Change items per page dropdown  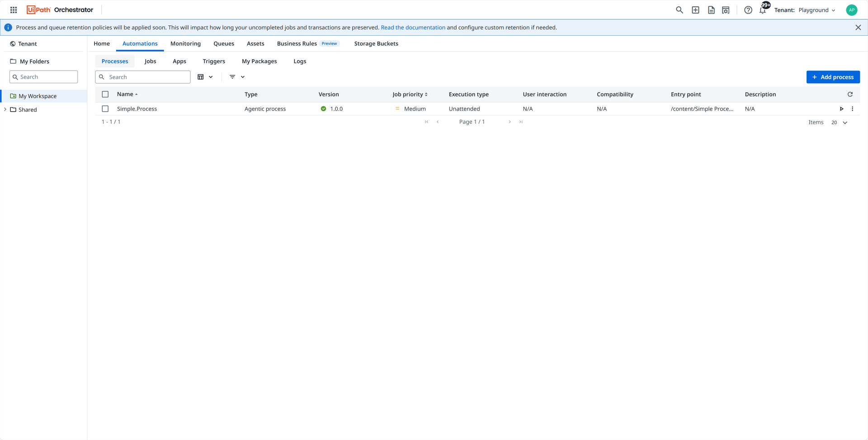coord(840,122)
